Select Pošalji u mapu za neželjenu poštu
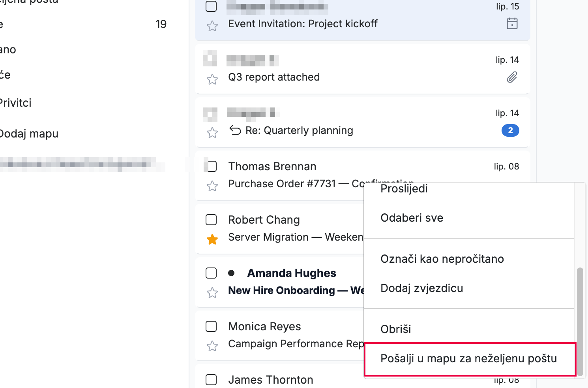588x388 pixels. (470, 359)
